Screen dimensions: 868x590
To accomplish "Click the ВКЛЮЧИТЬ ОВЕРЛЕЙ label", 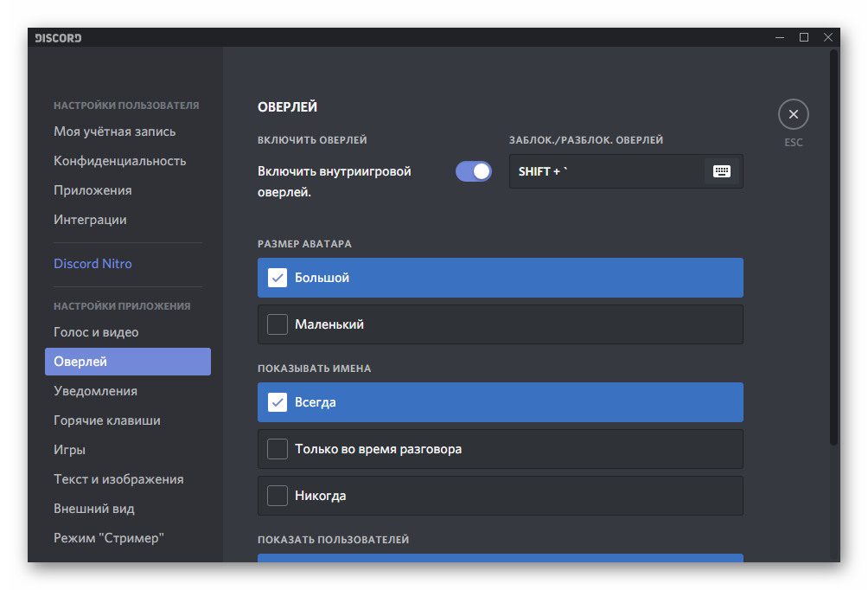I will (x=312, y=140).
